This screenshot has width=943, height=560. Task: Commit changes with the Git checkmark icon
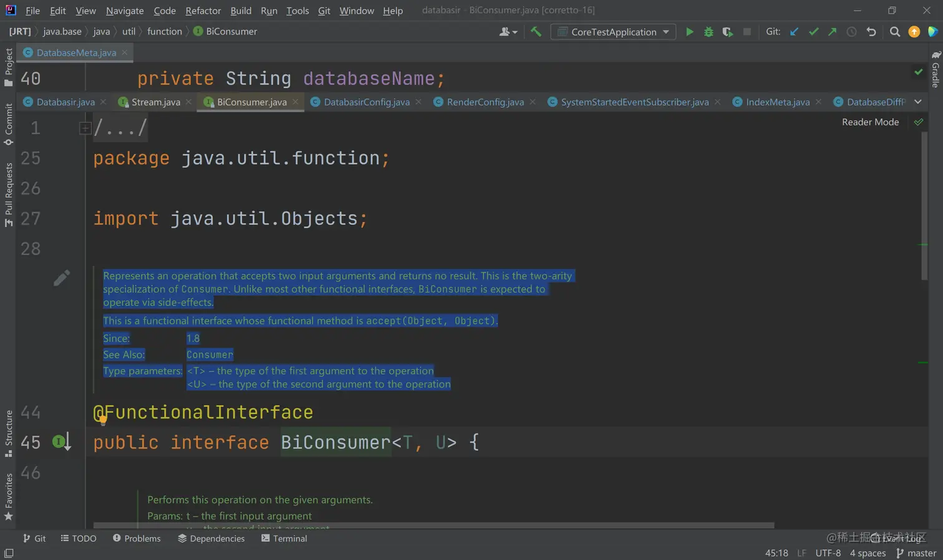tap(813, 32)
